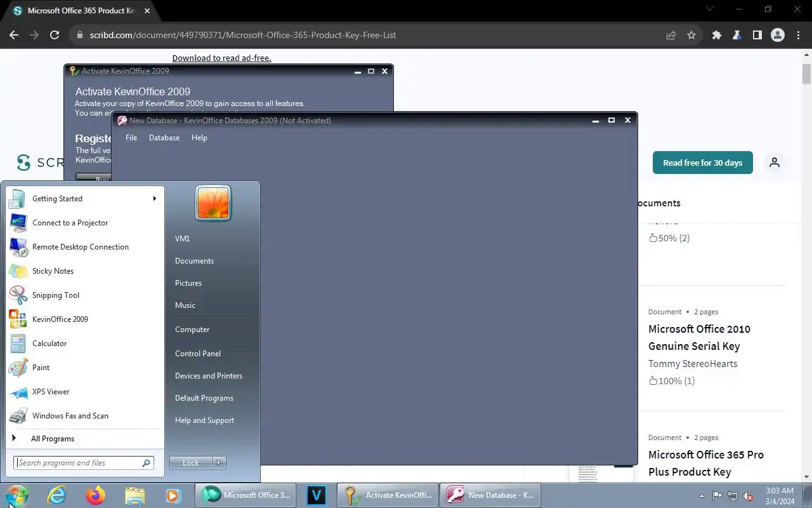Open Remote Desktop Connection
The image size is (812, 508).
tap(84, 247)
